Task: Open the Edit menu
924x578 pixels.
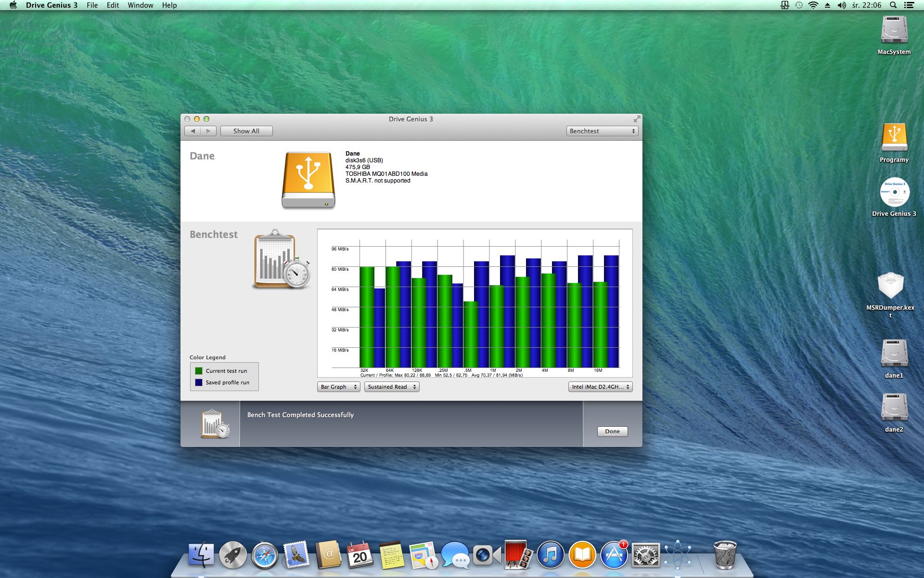Action: coord(113,5)
